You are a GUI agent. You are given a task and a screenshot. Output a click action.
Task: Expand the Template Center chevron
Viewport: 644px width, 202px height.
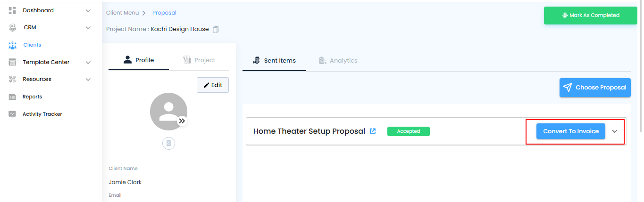(88, 62)
